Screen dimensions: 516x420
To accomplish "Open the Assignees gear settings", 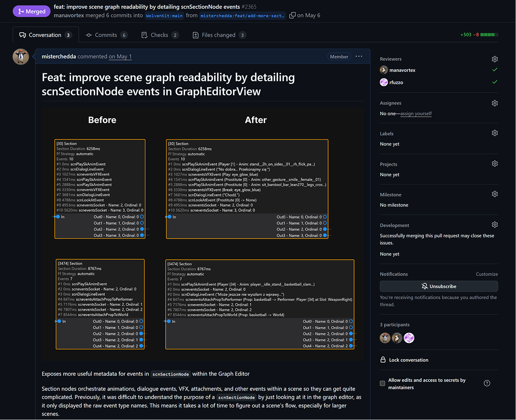I will click(495, 103).
